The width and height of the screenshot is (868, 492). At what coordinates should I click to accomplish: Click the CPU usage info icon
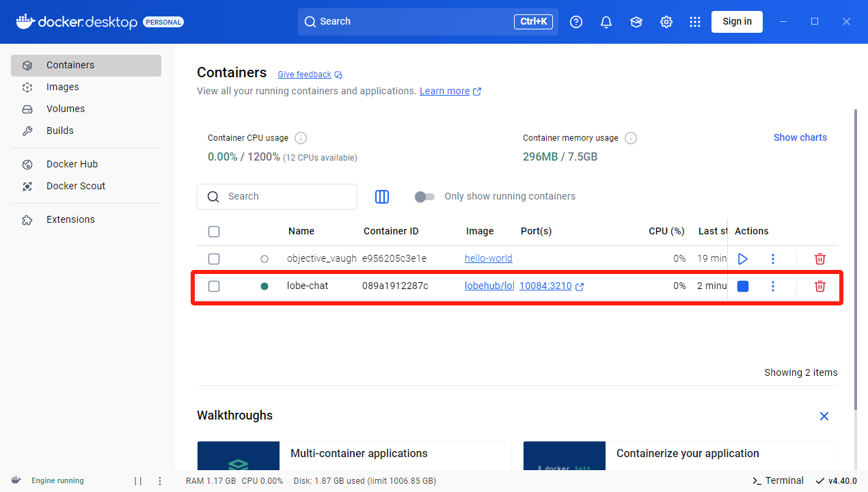click(300, 138)
